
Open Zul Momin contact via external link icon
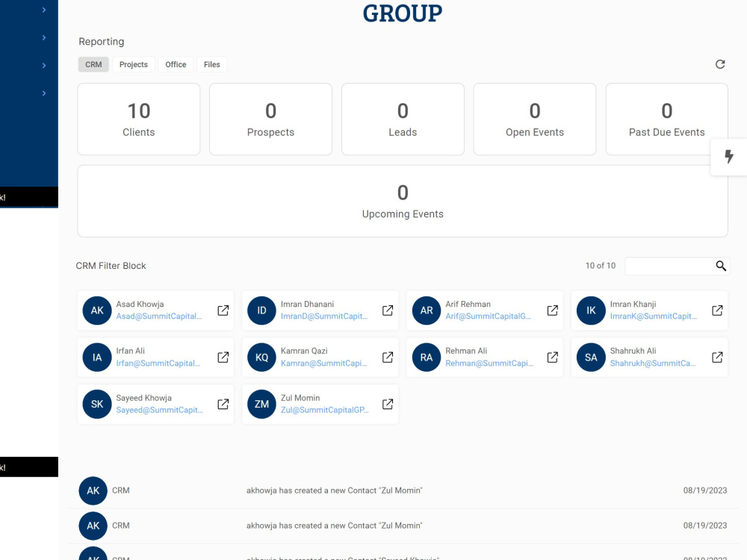click(388, 404)
